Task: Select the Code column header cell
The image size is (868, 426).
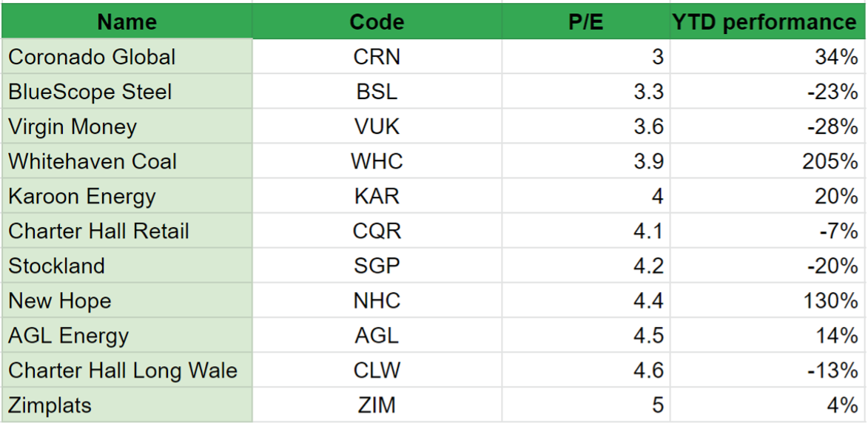Action: point(377,21)
